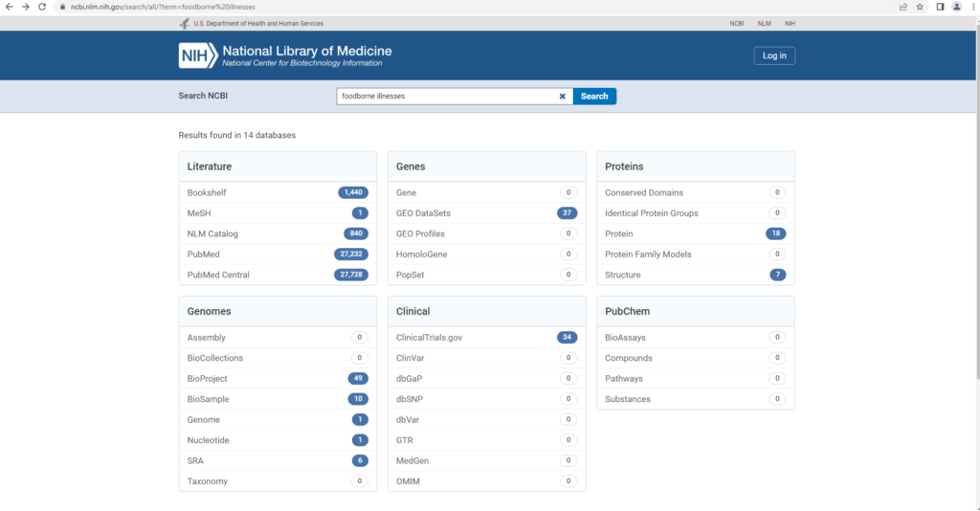Click the browser forward arrow
This screenshot has height=511, width=980.
tap(26, 7)
